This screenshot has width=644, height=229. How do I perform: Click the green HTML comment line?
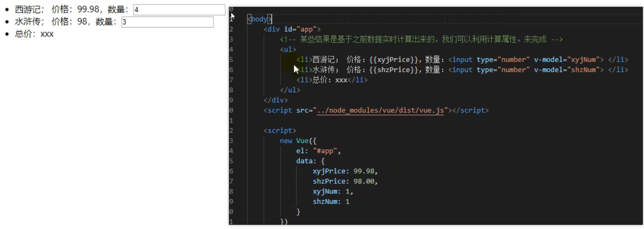pos(421,39)
